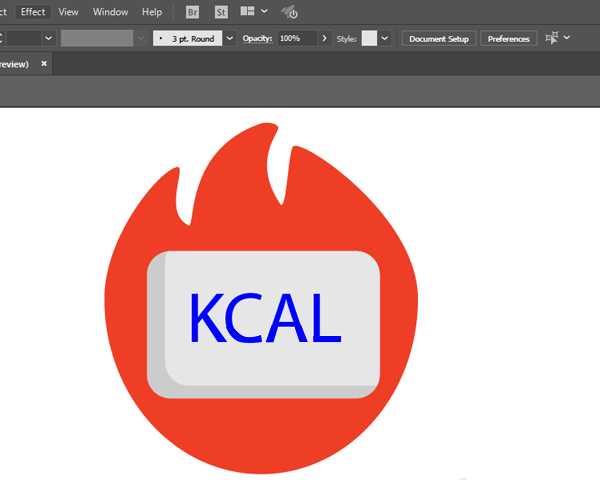
Task: Open the Window menu
Action: click(x=111, y=12)
